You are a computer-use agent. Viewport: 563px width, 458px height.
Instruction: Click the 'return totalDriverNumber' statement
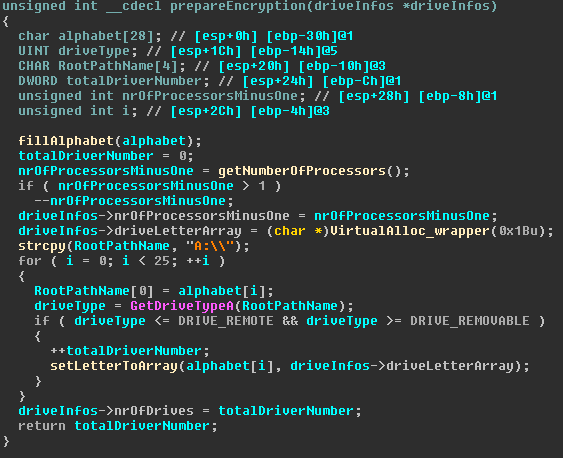pyautogui.click(x=117, y=426)
